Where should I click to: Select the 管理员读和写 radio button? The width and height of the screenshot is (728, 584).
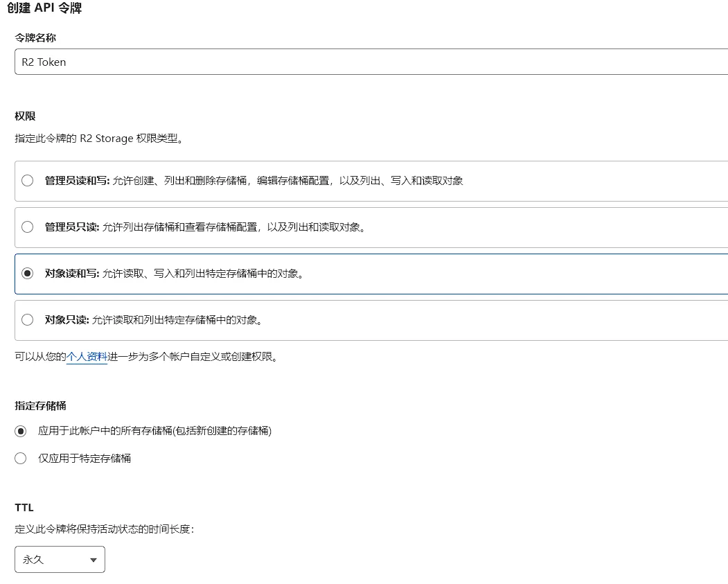click(x=28, y=181)
